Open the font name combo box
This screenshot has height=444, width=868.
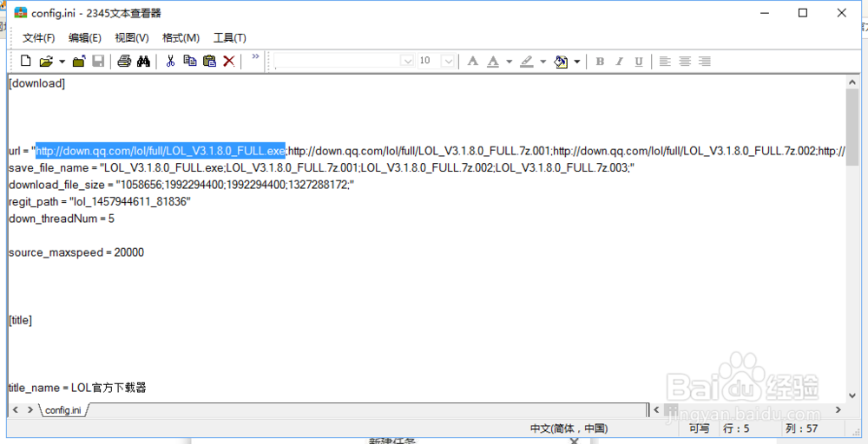coord(345,61)
